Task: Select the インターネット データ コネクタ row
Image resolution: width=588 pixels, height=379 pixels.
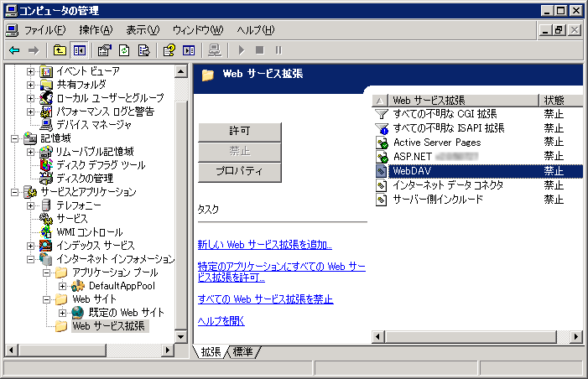Action: pyautogui.click(x=479, y=185)
